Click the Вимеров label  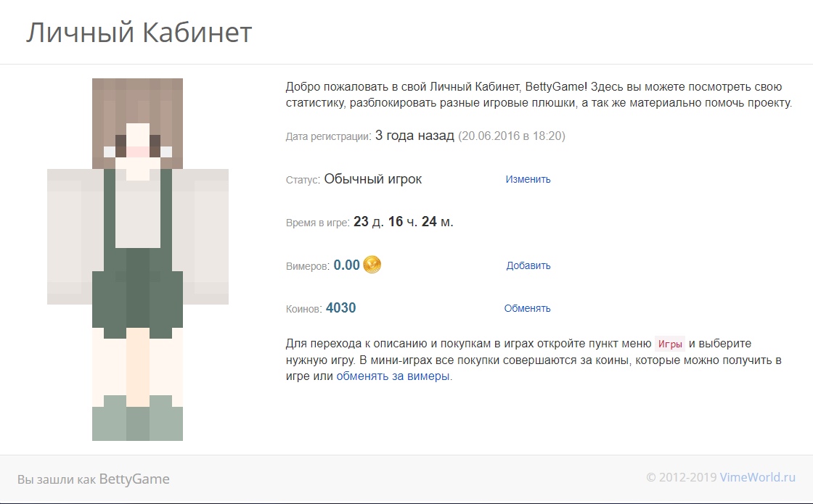pos(308,266)
